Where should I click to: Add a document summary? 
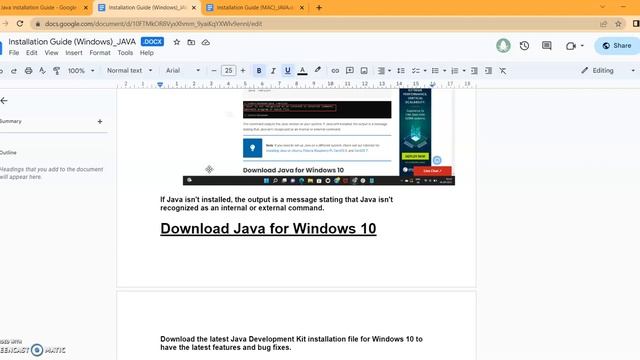(x=100, y=122)
